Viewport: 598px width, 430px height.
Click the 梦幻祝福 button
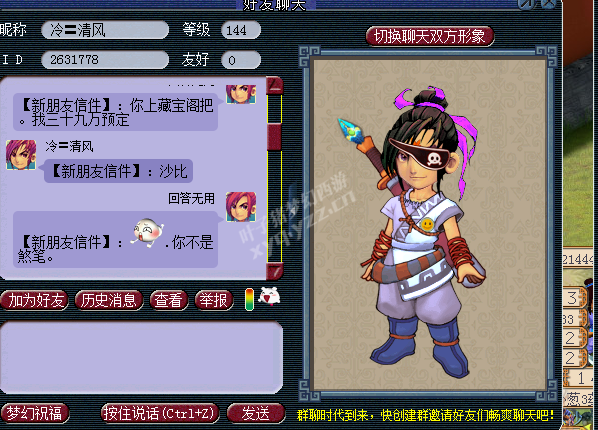pyautogui.click(x=35, y=413)
